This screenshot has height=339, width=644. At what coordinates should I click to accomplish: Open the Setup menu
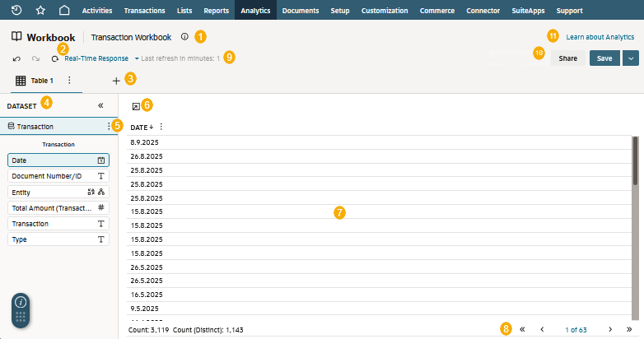tap(340, 11)
